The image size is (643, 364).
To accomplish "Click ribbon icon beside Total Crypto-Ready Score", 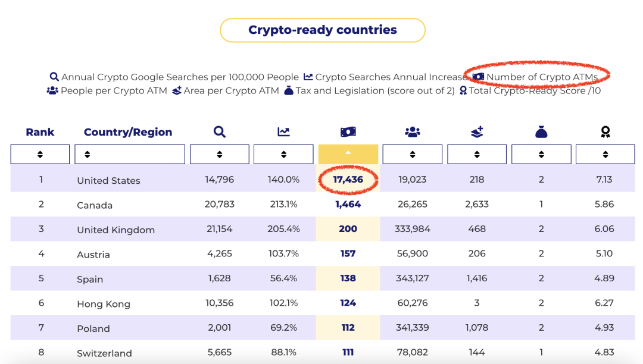I will [x=463, y=90].
